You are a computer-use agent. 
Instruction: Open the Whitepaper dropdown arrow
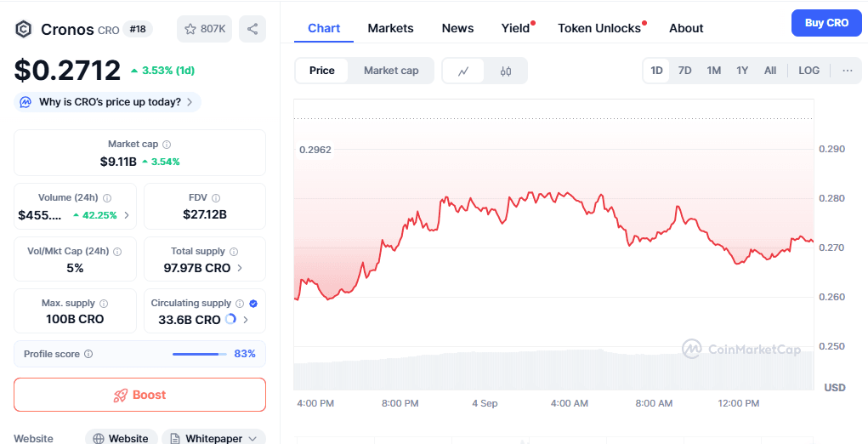[x=253, y=438]
